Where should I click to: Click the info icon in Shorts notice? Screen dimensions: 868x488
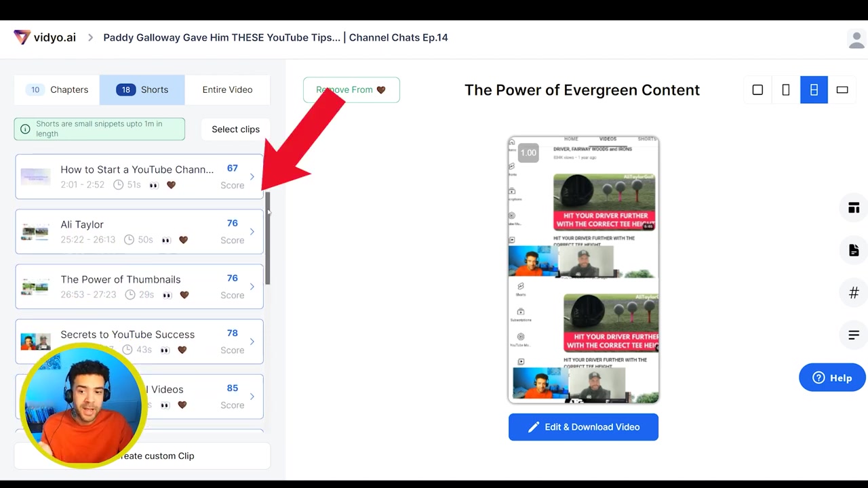pyautogui.click(x=25, y=129)
